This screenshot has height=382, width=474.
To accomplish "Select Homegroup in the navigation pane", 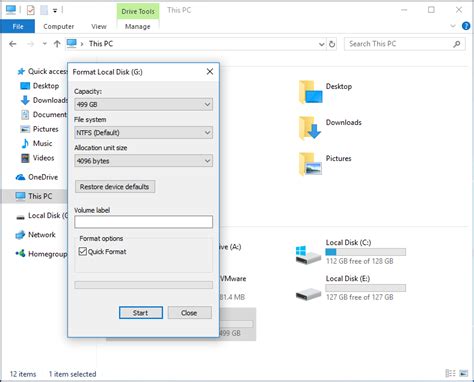I will [x=42, y=254].
